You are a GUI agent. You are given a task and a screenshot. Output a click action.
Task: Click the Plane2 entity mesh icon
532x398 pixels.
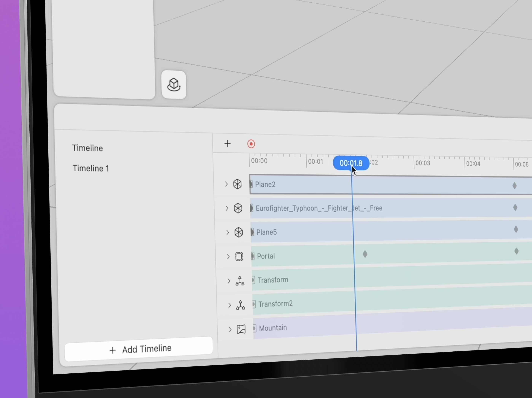(x=237, y=184)
